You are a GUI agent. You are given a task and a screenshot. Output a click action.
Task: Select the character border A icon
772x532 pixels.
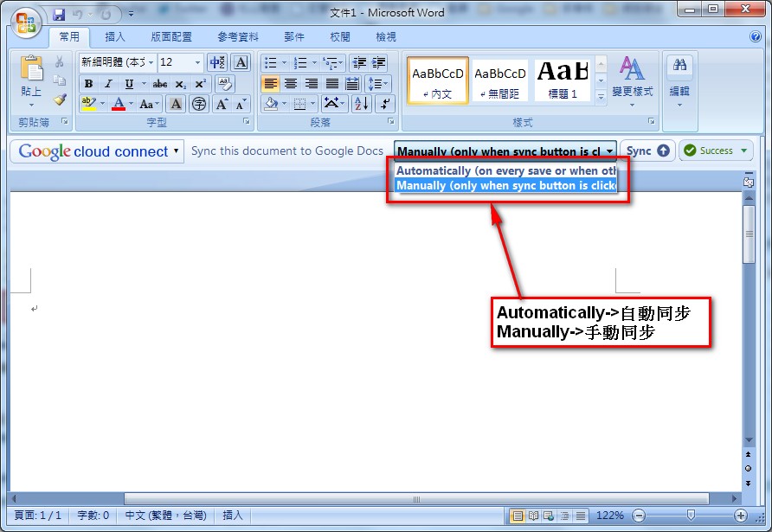241,62
